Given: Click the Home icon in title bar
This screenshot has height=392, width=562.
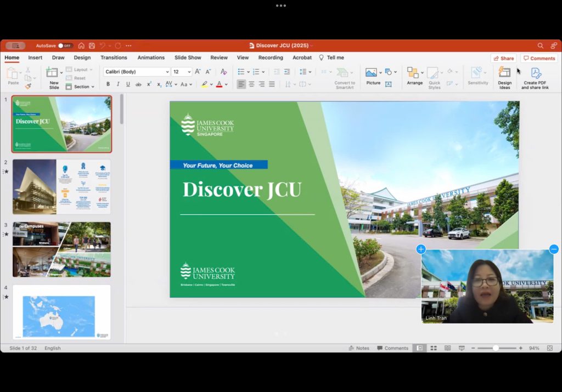Looking at the screenshot, I should 81,46.
